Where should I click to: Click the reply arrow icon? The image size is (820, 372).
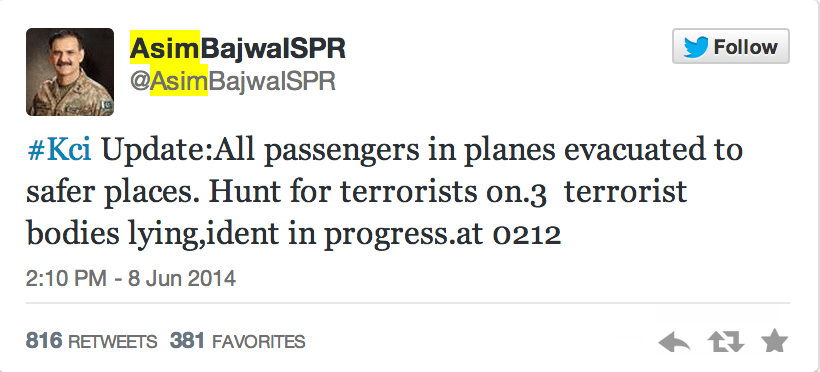coord(674,343)
